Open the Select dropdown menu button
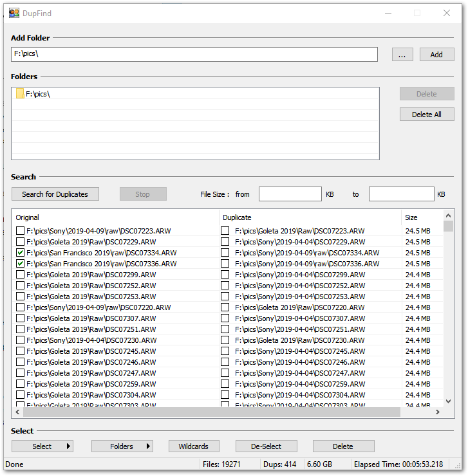468x476 pixels. (42, 446)
